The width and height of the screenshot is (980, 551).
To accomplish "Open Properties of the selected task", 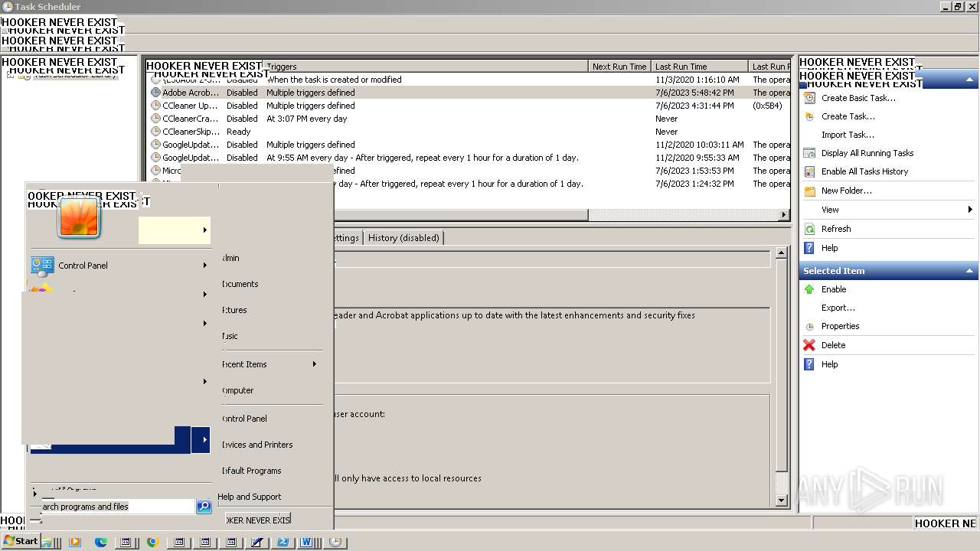I will pyautogui.click(x=840, y=326).
